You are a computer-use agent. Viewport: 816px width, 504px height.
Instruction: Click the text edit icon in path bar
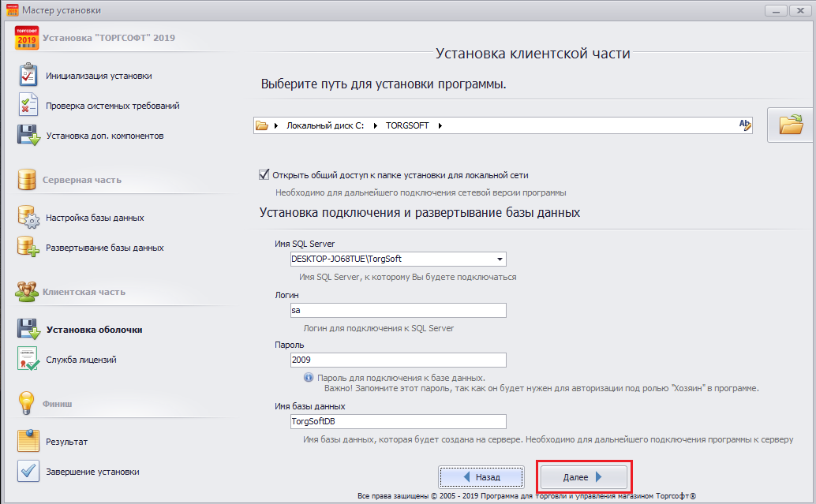pos(744,125)
